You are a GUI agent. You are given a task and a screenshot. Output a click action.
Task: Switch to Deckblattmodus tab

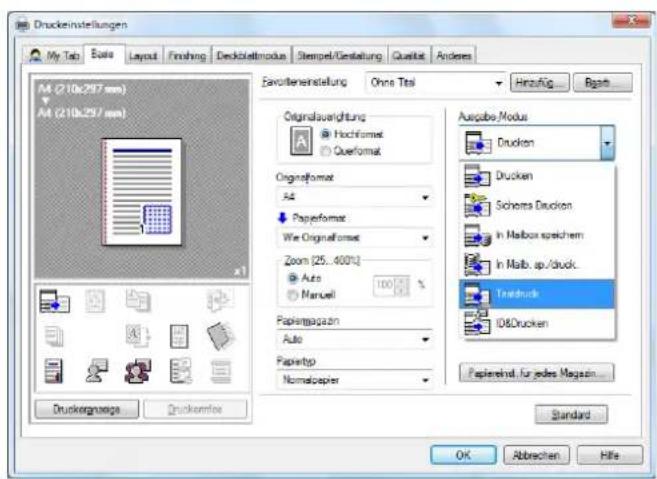click(252, 56)
